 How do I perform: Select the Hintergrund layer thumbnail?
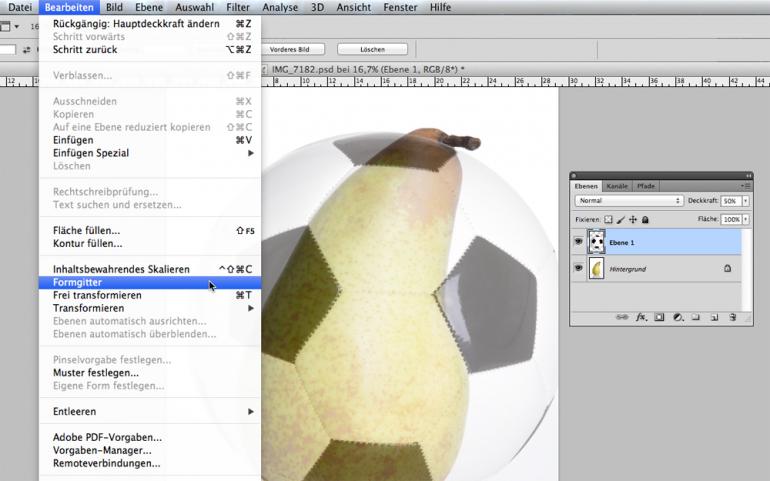coord(596,269)
